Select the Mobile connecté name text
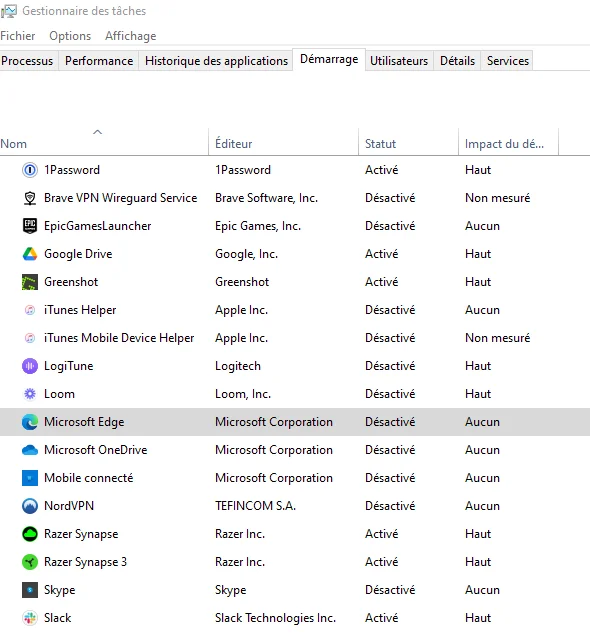The width and height of the screenshot is (590, 633). pos(88,478)
